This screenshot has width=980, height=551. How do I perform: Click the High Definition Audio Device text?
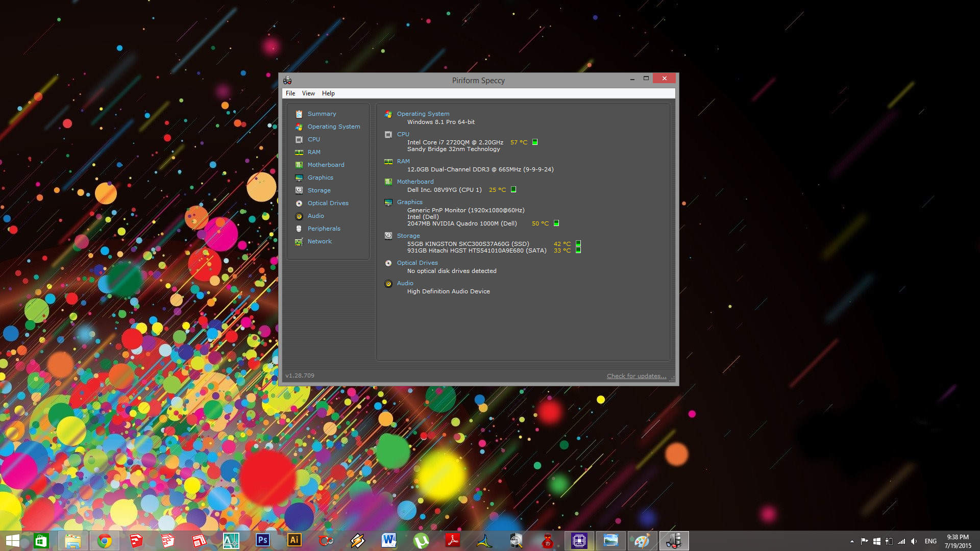[449, 291]
